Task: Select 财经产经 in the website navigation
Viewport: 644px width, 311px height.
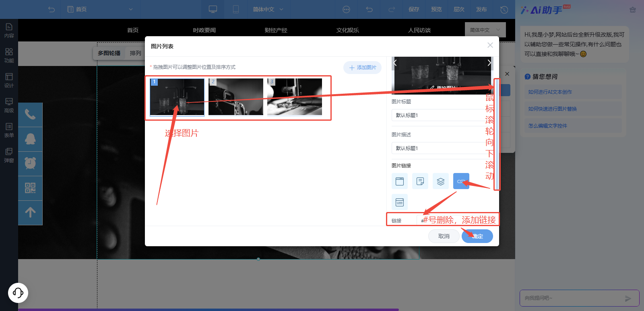Action: (276, 30)
